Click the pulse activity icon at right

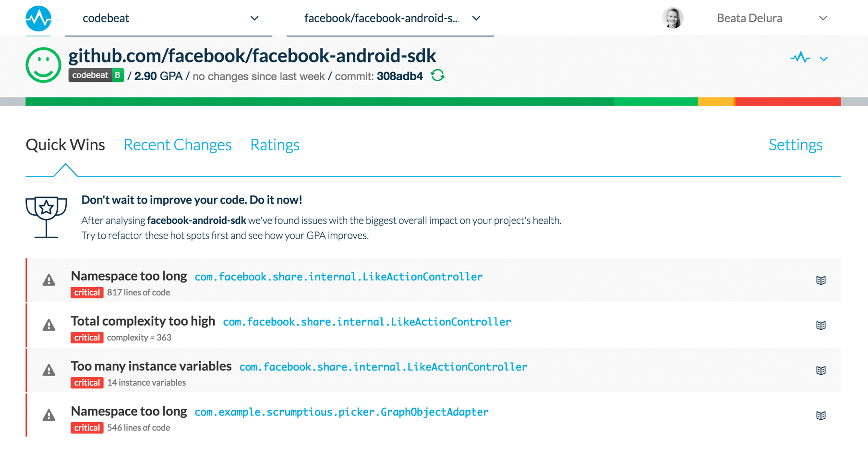[x=800, y=58]
